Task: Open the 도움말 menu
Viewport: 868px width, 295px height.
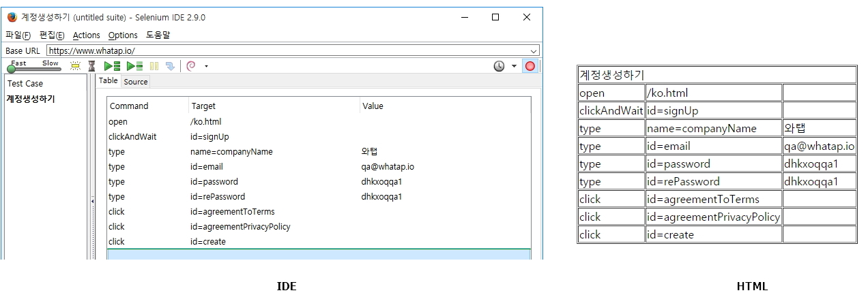Action: click(x=158, y=35)
